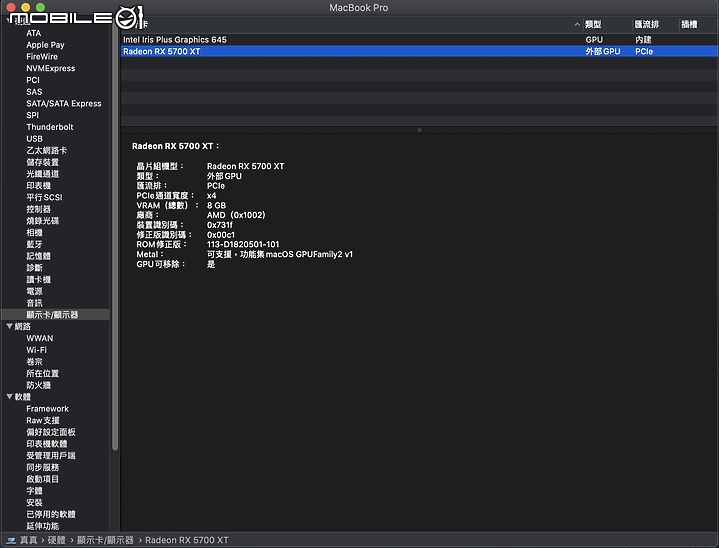Click the VRAM 8 GB value
The height and width of the screenshot is (548, 719).
[x=216, y=205]
